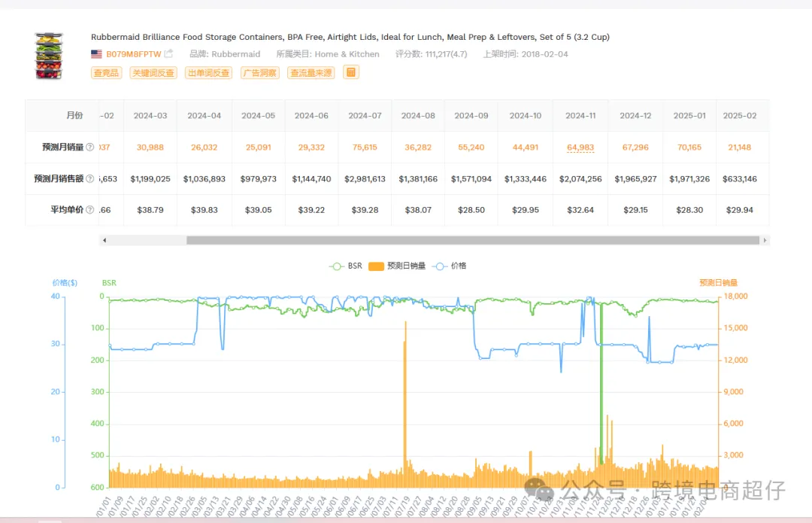Click the help icon next to 预测月销售额

[90, 179]
